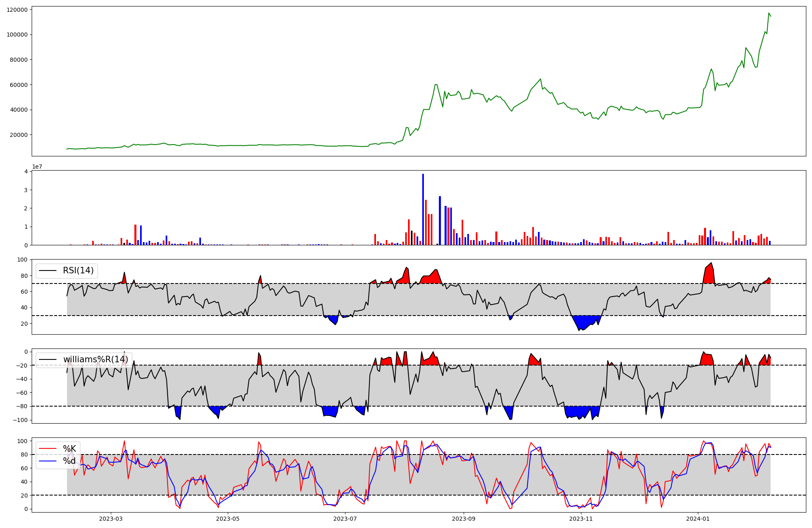Click the tallest blue volume bar
Screen dimensions: 812x528
(423, 209)
